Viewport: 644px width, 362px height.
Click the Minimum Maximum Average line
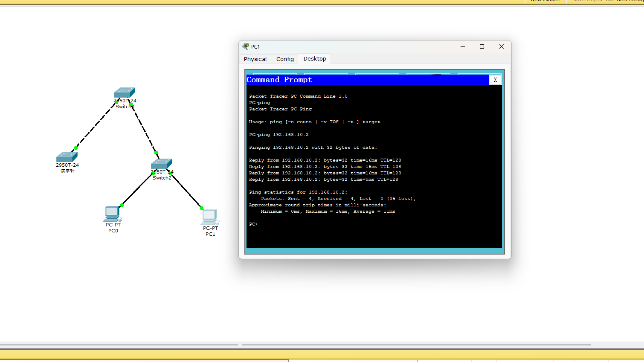(328, 211)
